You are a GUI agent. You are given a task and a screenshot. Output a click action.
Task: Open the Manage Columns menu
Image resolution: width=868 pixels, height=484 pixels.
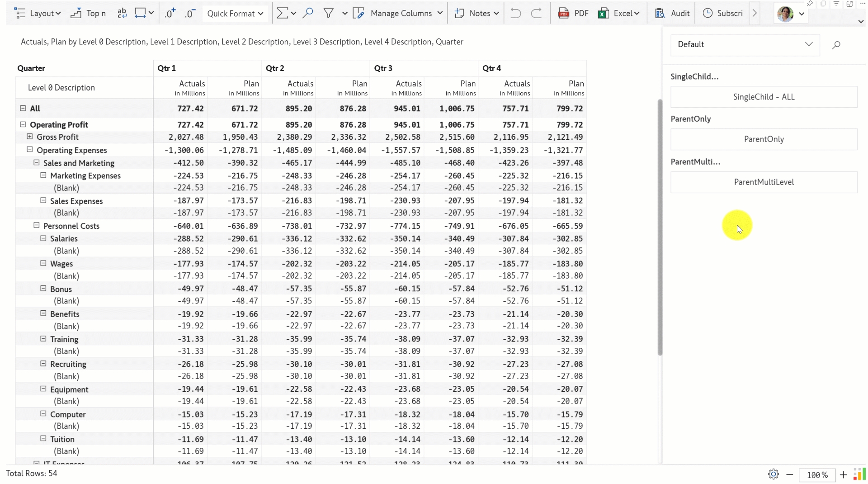click(398, 14)
